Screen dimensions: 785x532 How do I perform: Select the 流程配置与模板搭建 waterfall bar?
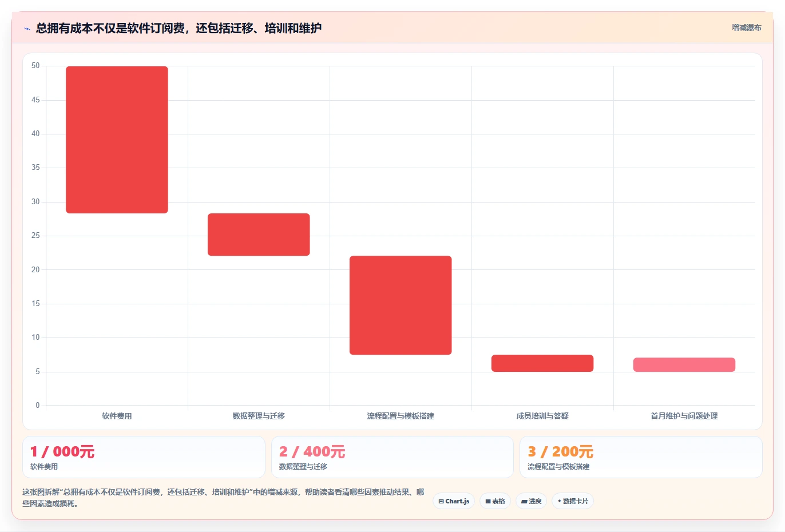(401, 305)
